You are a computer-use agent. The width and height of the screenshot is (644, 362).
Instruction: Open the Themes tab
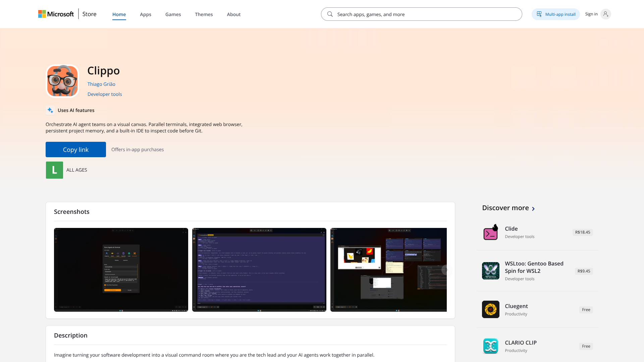[204, 14]
